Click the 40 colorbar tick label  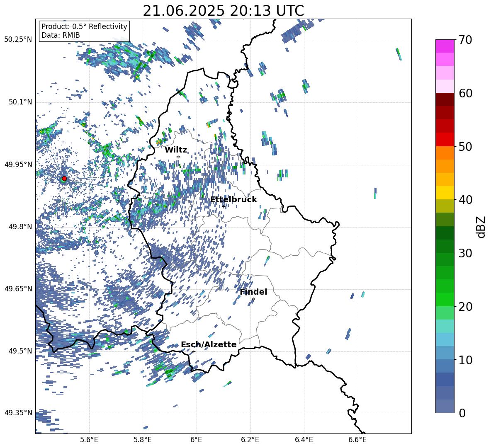click(466, 200)
